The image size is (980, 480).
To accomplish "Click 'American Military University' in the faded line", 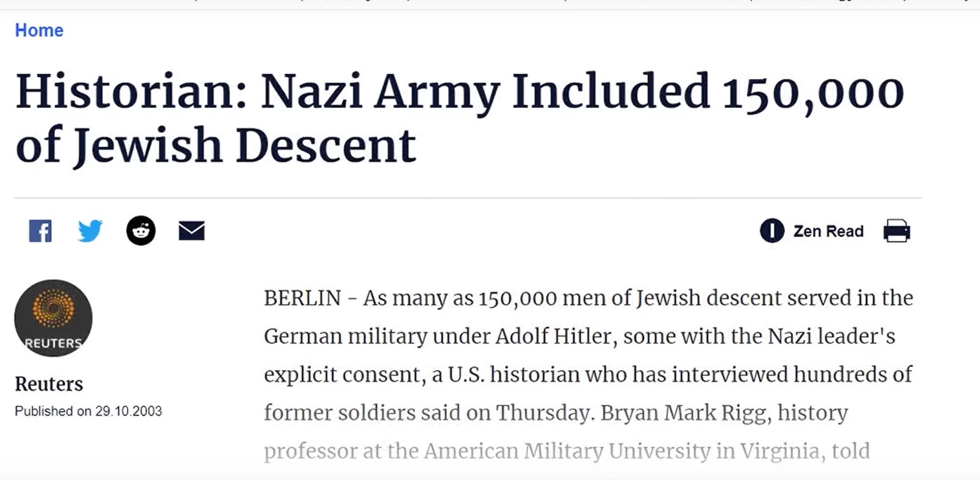I will click(x=568, y=451).
